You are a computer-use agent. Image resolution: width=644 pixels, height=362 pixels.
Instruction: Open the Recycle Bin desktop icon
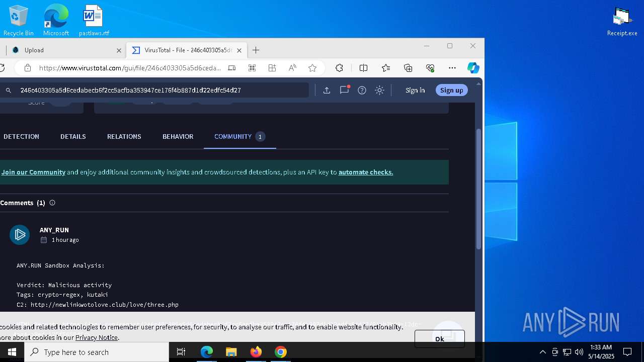(18, 20)
